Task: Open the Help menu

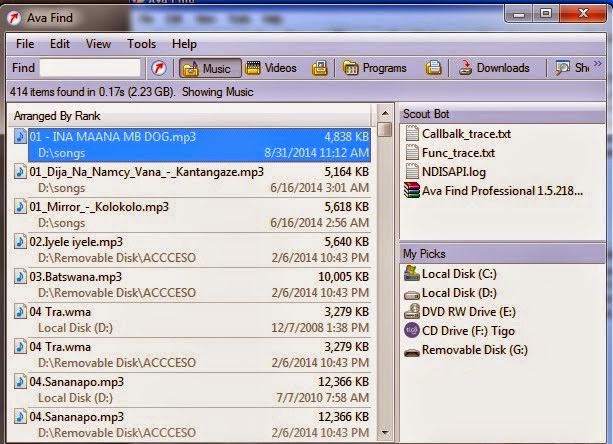Action: tap(184, 44)
